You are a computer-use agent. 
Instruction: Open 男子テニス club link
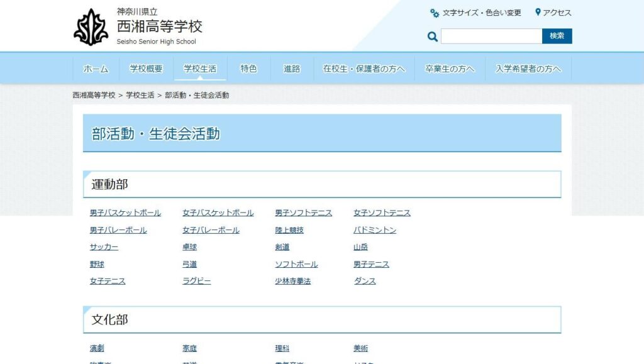[x=371, y=264]
